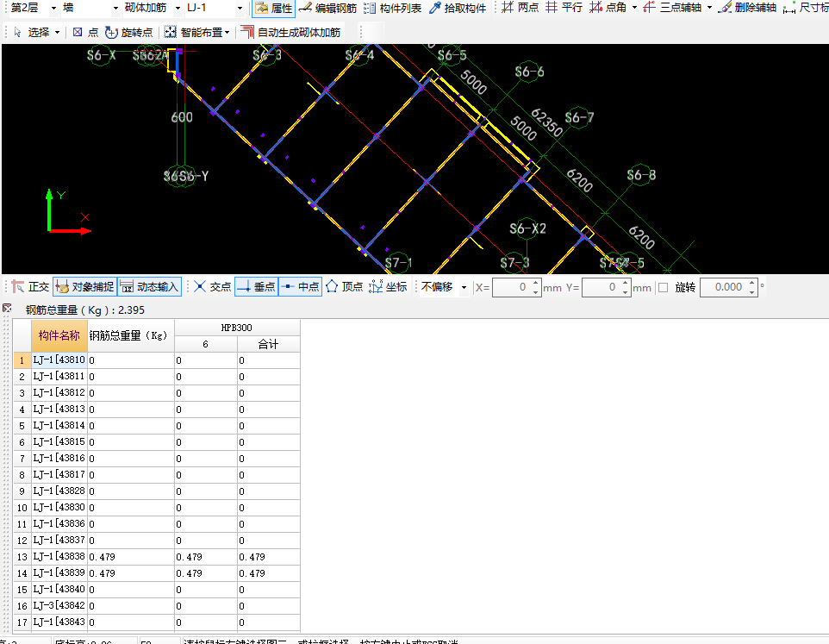
Task: Click the 合计 column header
Action: [x=269, y=344]
